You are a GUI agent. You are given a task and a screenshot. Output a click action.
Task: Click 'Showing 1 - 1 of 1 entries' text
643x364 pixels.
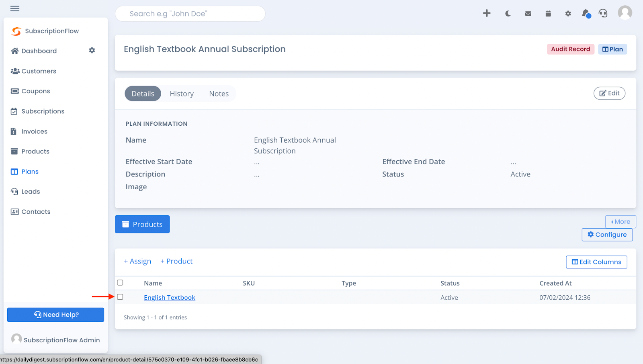pos(155,317)
